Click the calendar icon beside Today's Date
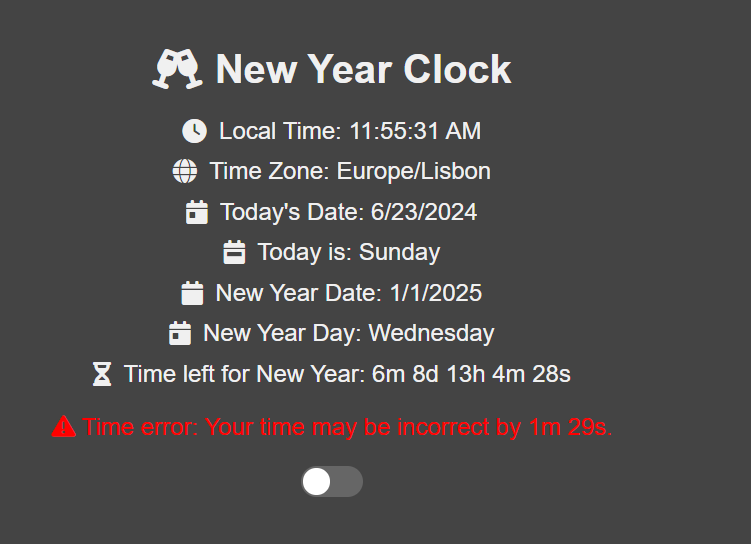The height and width of the screenshot is (544, 751). (x=197, y=212)
